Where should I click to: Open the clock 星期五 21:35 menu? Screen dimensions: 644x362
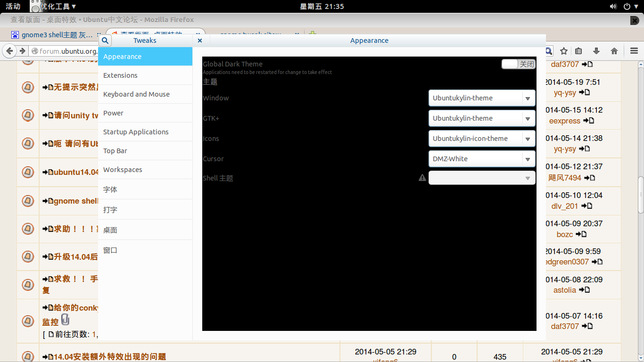(322, 6)
